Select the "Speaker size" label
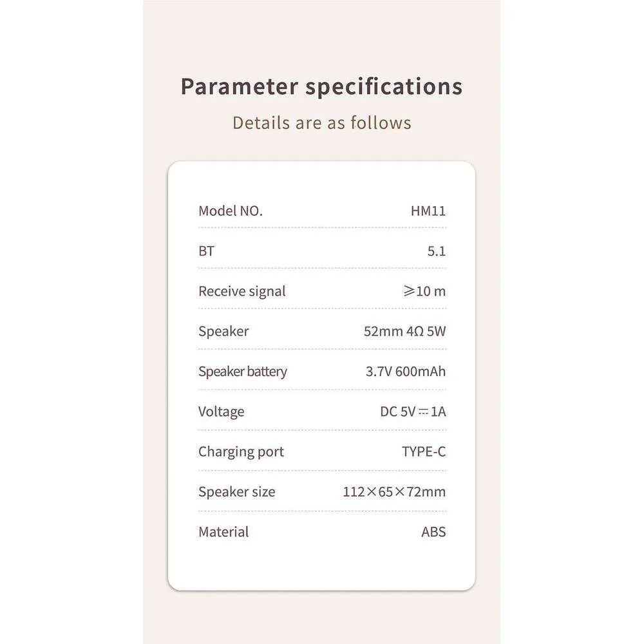This screenshot has height=644, width=644. click(x=236, y=492)
